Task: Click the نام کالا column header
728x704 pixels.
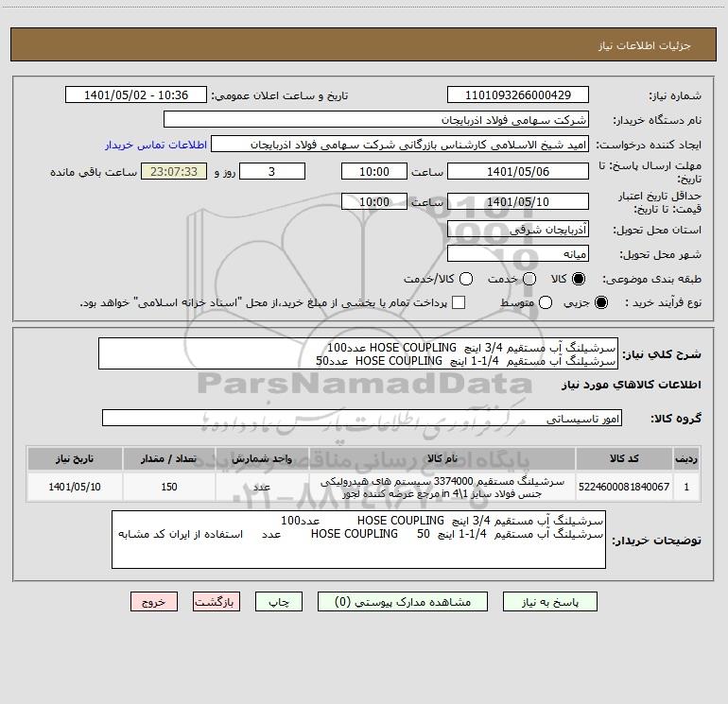Action: click(442, 458)
